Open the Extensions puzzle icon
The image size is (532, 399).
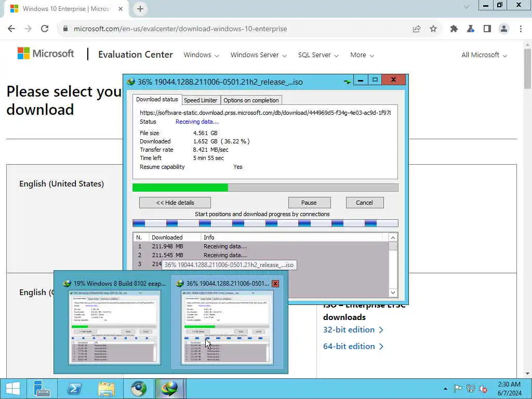[454, 29]
